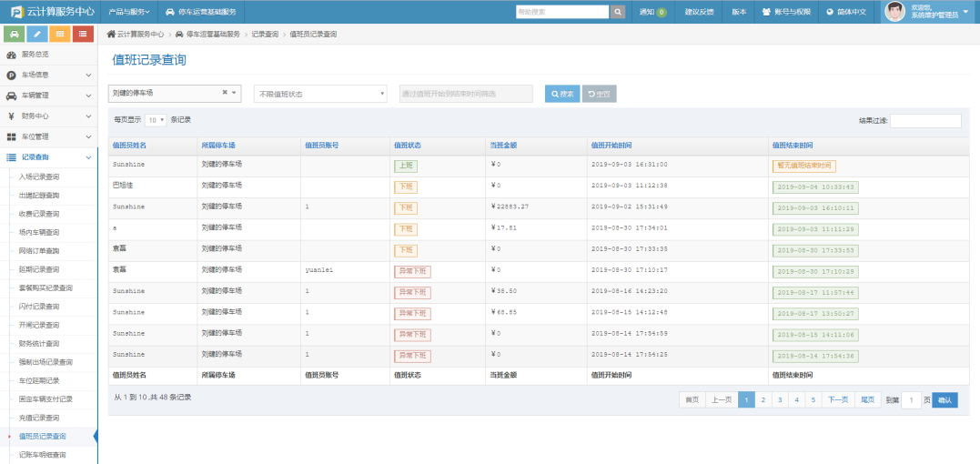Viewport: 980px width, 464px height.
Task: Open the 产品与服务 top menu
Action: [128, 12]
